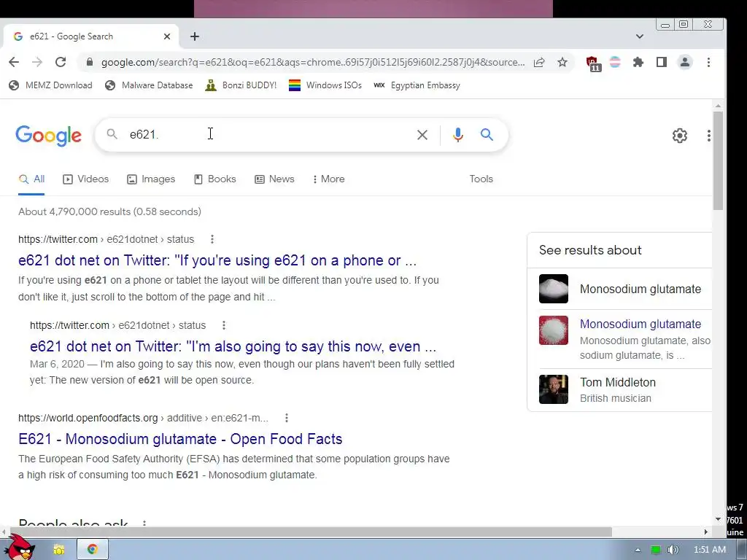Start voice search with microphone icon
The image size is (747, 560).
point(458,135)
